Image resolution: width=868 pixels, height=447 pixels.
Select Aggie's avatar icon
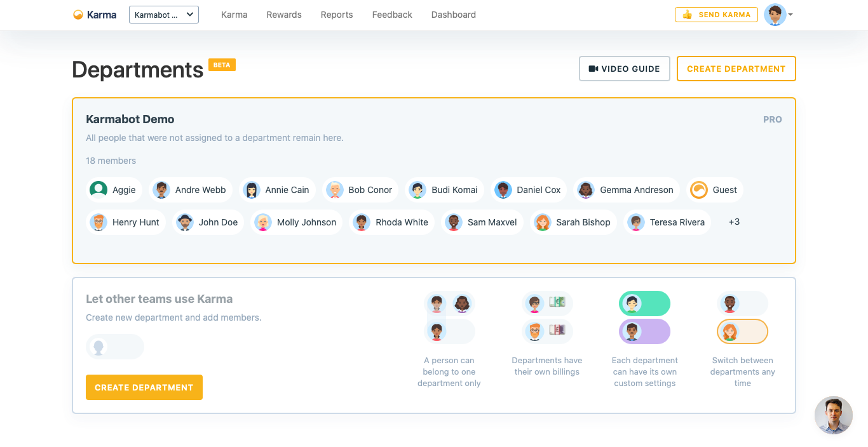[x=98, y=190]
